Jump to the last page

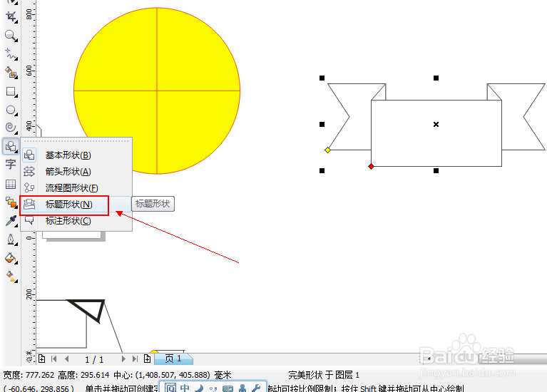(135, 359)
